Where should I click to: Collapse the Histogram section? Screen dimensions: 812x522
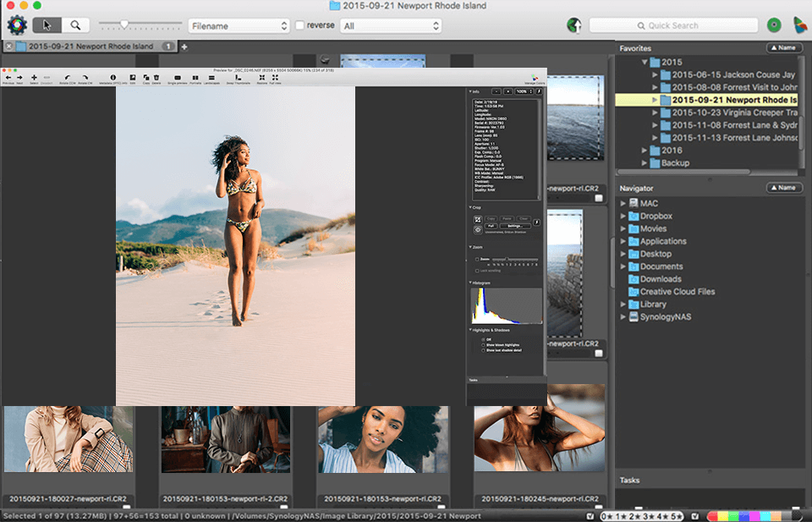(470, 283)
